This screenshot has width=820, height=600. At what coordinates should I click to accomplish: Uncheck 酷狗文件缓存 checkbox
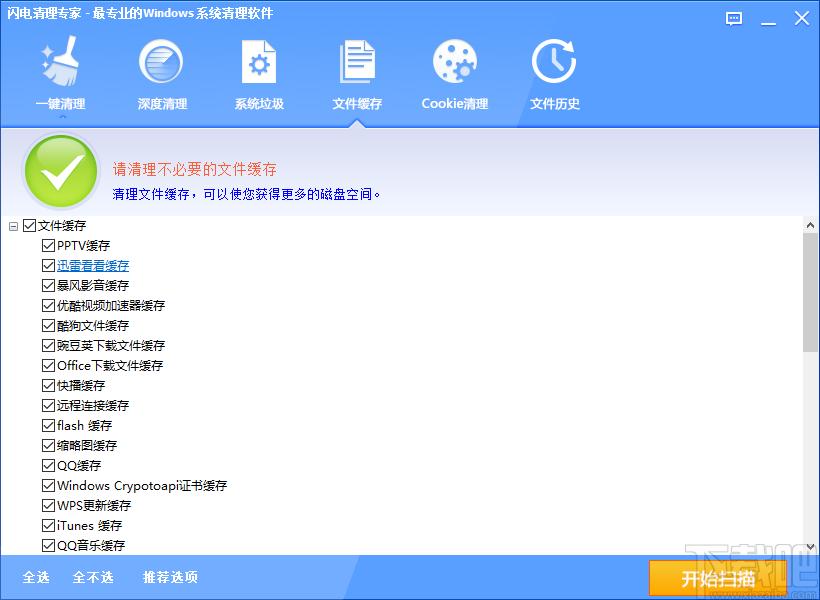[48, 325]
